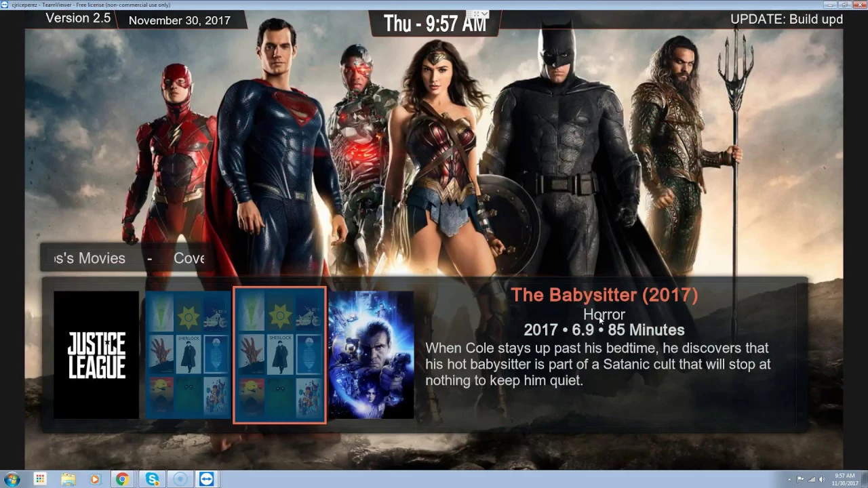The image size is (868, 488).
Task: Click the taskbar clock 9:57 AM
Action: 844,479
